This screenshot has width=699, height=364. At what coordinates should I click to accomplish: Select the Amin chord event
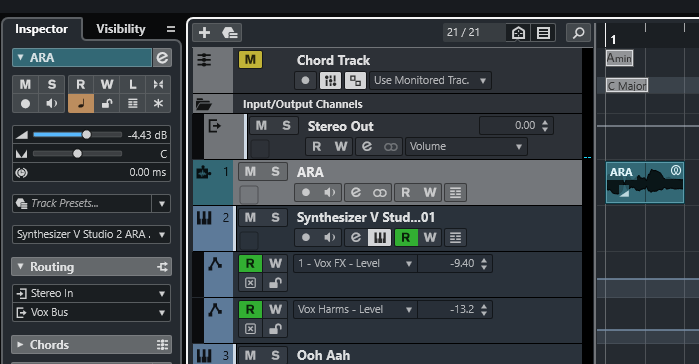tap(620, 58)
